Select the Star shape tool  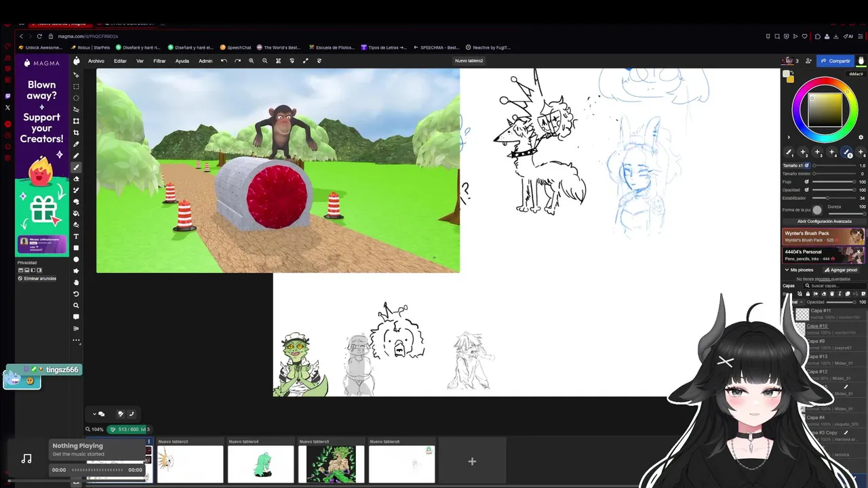tap(76, 270)
